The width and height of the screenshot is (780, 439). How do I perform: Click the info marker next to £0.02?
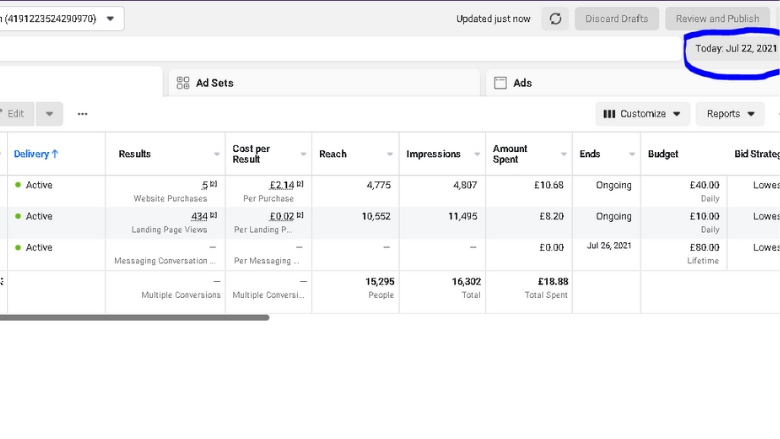tap(300, 215)
